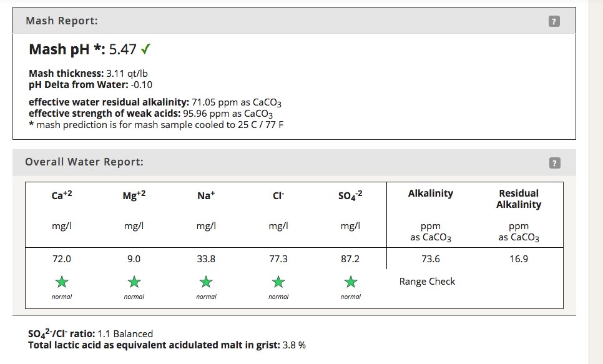This screenshot has height=364, width=603.
Task: Click the Overall Water Report header bar
Action: pyautogui.click(x=84, y=162)
